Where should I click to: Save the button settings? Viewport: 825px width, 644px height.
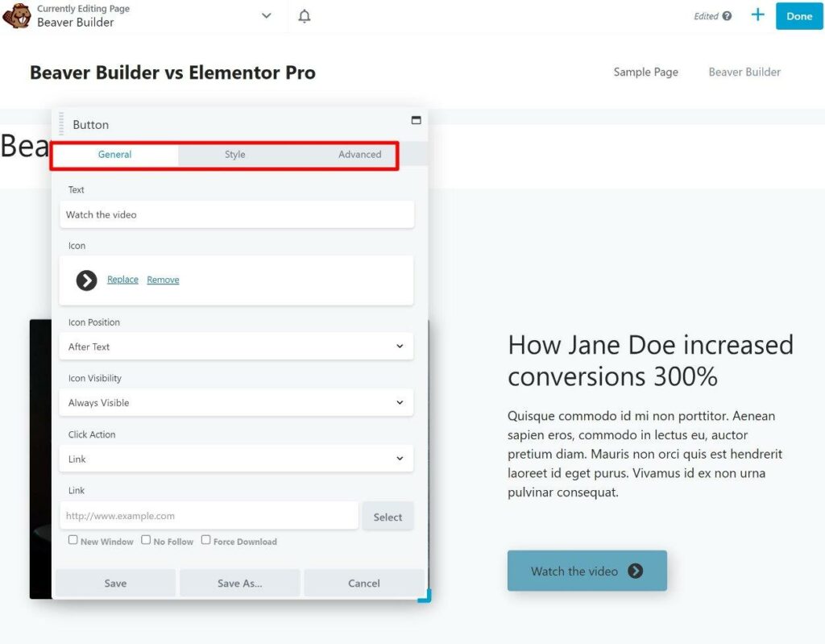(x=115, y=583)
